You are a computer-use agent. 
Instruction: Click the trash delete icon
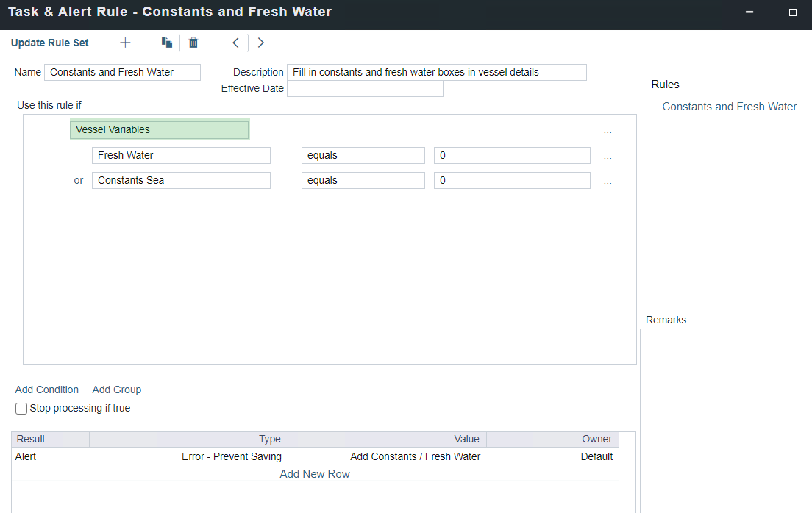193,43
